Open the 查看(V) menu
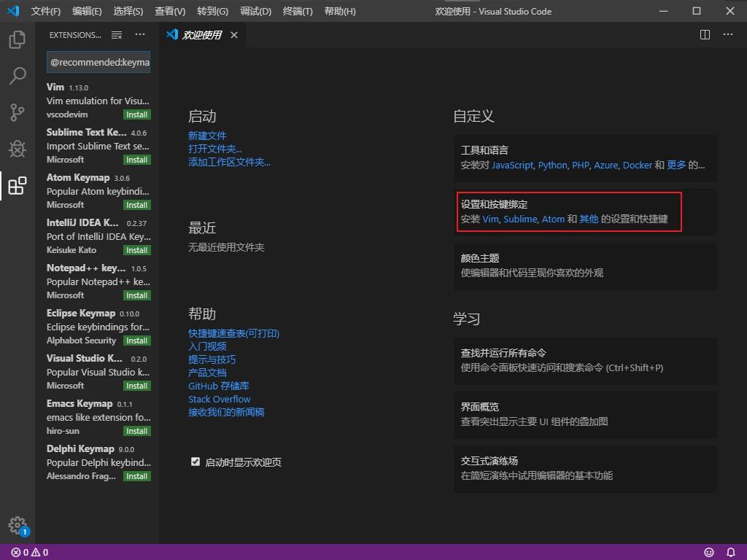Image resolution: width=747 pixels, height=560 pixels. click(170, 11)
